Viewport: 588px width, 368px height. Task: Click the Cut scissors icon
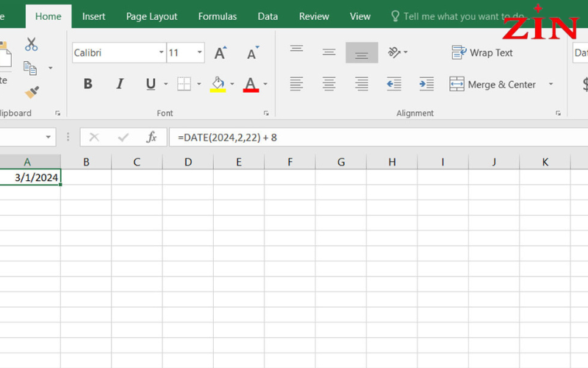point(32,44)
